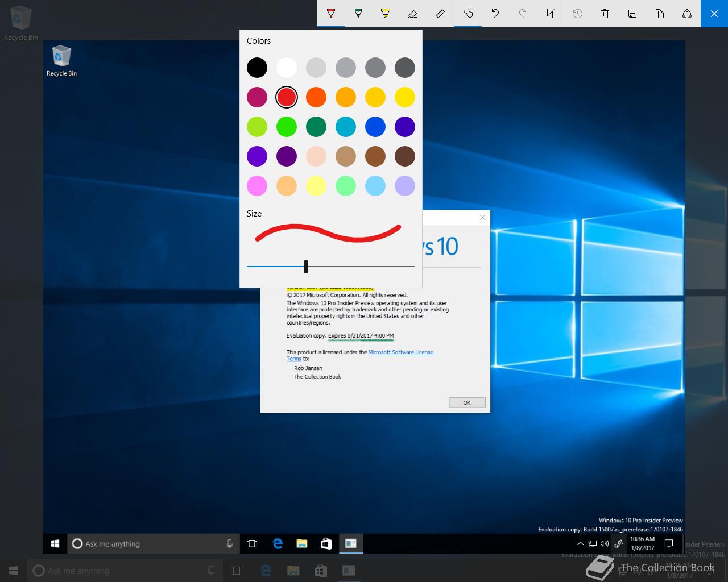728x582 pixels.
Task: Pick the pastel sky blue swatch
Action: [375, 186]
